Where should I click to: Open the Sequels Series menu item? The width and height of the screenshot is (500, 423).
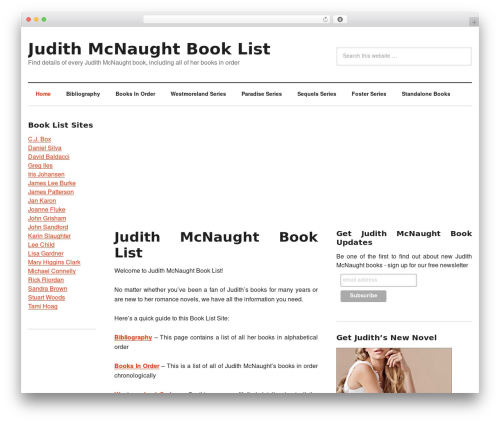click(x=317, y=94)
